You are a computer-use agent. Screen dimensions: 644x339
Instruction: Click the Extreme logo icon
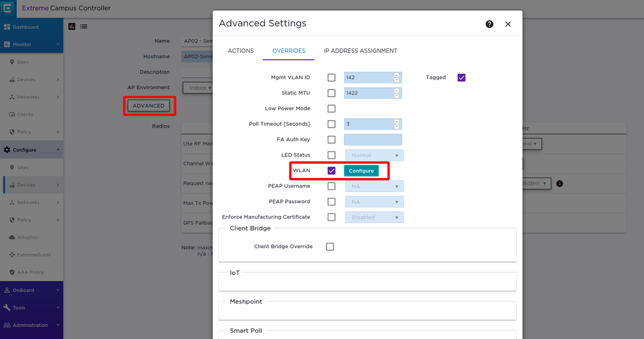(7, 8)
